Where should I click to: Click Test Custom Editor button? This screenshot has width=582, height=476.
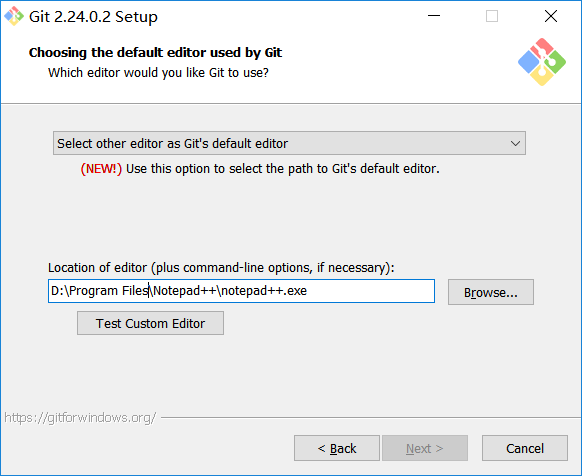[150, 323]
